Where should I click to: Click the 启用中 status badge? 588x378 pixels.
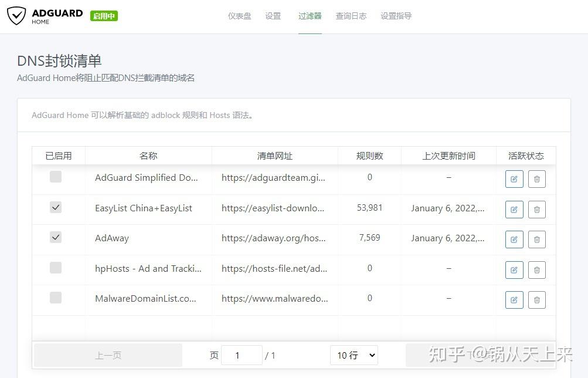tap(104, 16)
